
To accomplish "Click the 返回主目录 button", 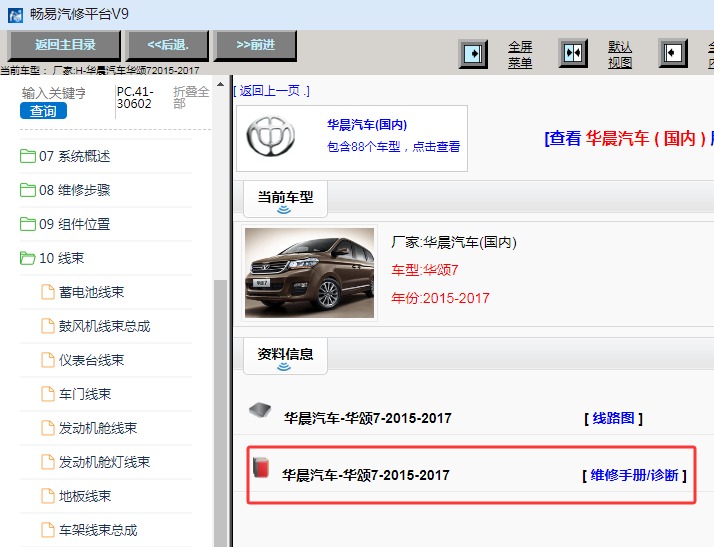I will click(x=64, y=45).
